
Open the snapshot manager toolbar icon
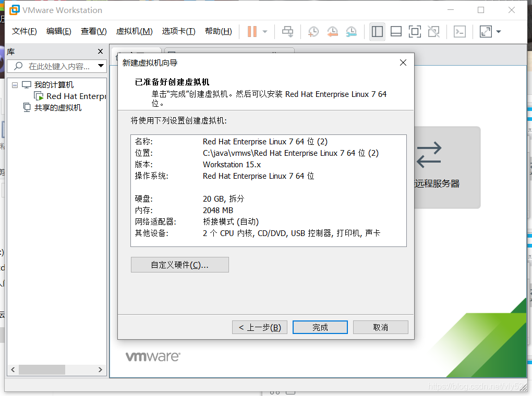tap(351, 32)
